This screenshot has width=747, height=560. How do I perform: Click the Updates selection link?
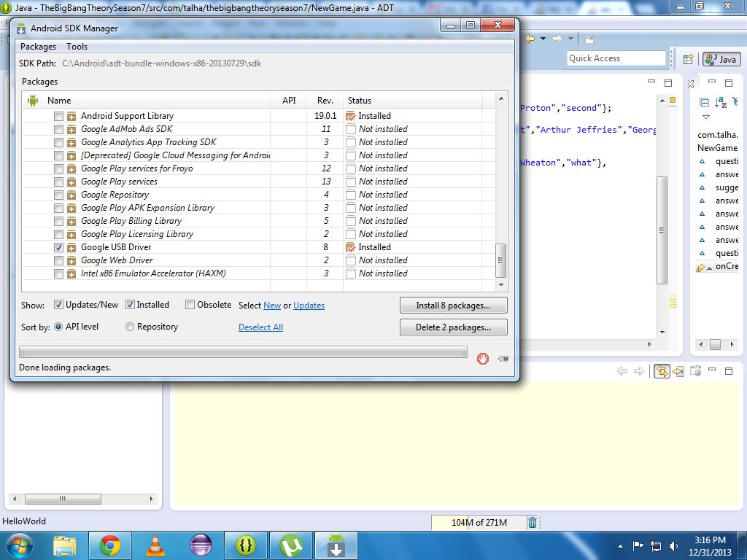309,306
